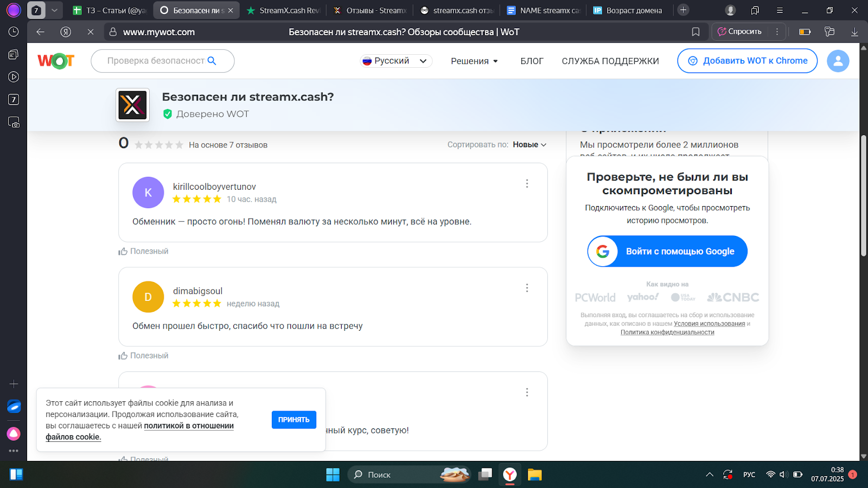The height and width of the screenshot is (488, 868).
Task: Open the sidebar video play icon
Action: 14,77
